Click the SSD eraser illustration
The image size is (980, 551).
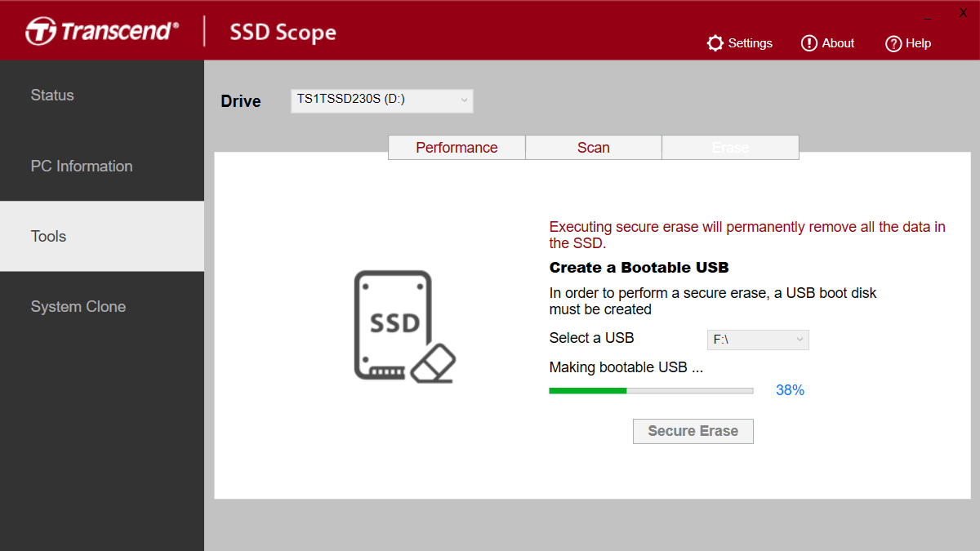(404, 327)
